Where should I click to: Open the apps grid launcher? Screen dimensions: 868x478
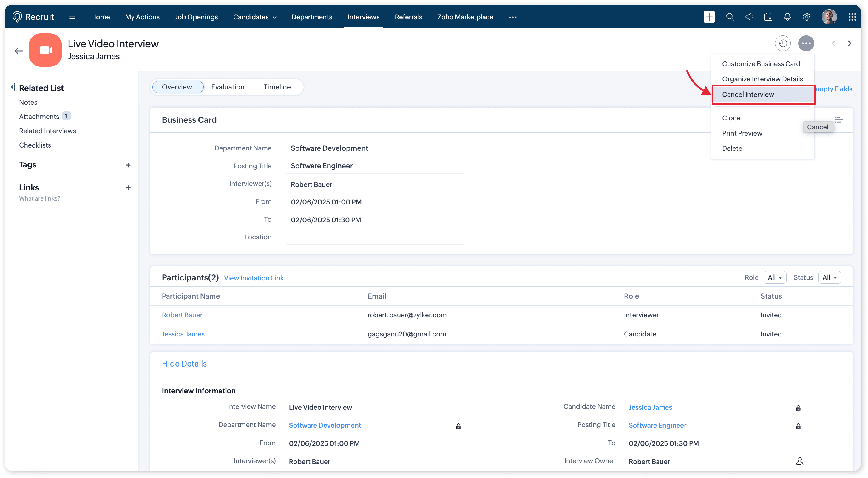pyautogui.click(x=852, y=17)
